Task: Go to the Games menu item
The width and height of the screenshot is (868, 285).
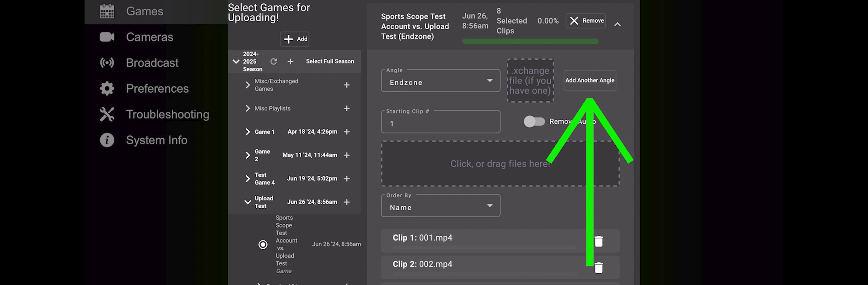Action: (145, 11)
